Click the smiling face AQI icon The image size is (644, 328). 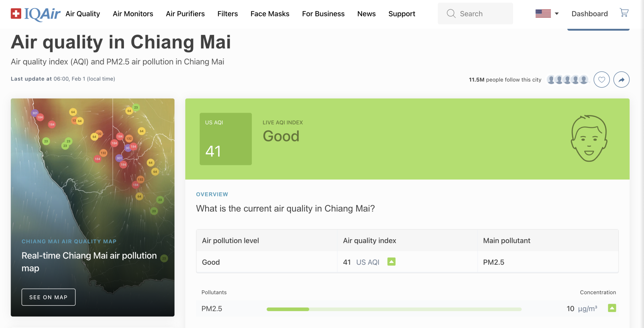tap(589, 139)
